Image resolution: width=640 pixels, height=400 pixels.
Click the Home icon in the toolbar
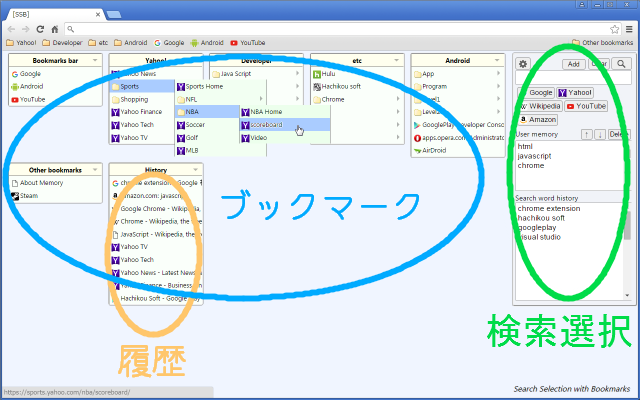tap(55, 29)
